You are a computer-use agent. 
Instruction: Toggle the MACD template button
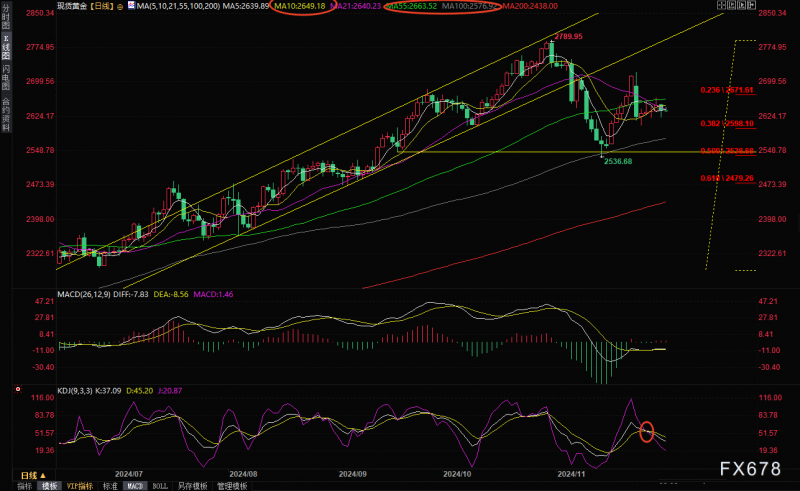(135, 486)
